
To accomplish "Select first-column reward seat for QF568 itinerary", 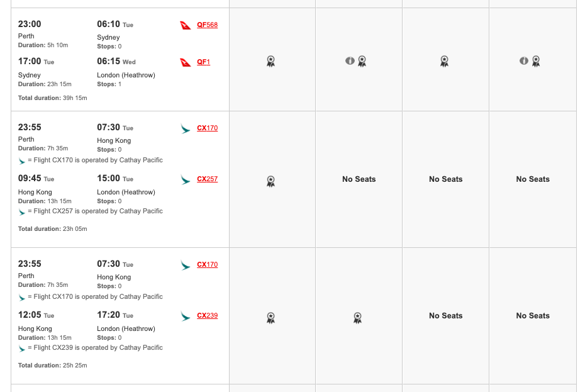I will click(x=271, y=61).
